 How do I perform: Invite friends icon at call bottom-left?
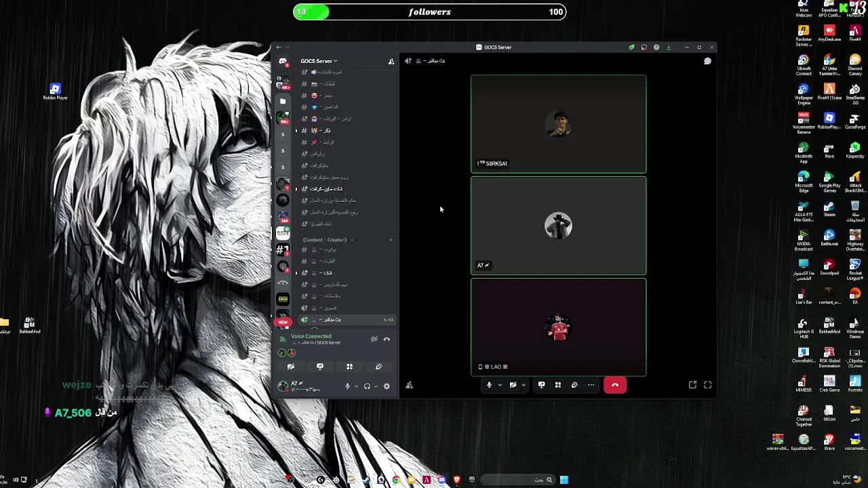409,385
